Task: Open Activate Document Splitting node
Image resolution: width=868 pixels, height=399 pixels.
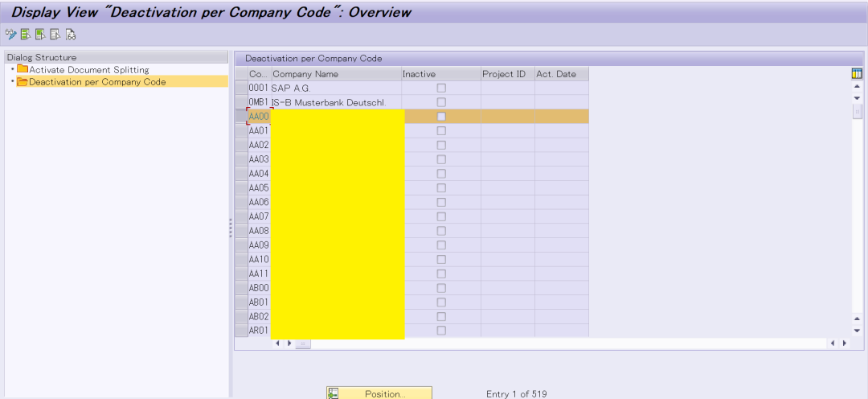Action: pyautogui.click(x=89, y=70)
